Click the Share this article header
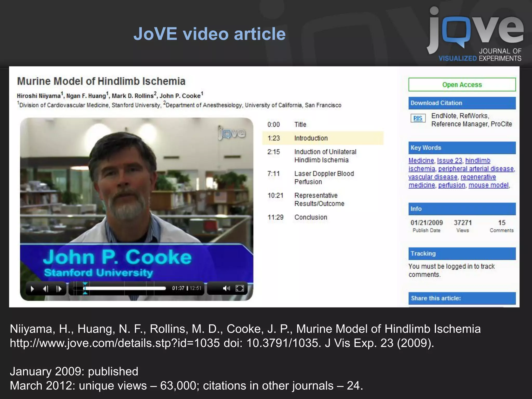The image size is (532, 399). pyautogui.click(x=462, y=298)
